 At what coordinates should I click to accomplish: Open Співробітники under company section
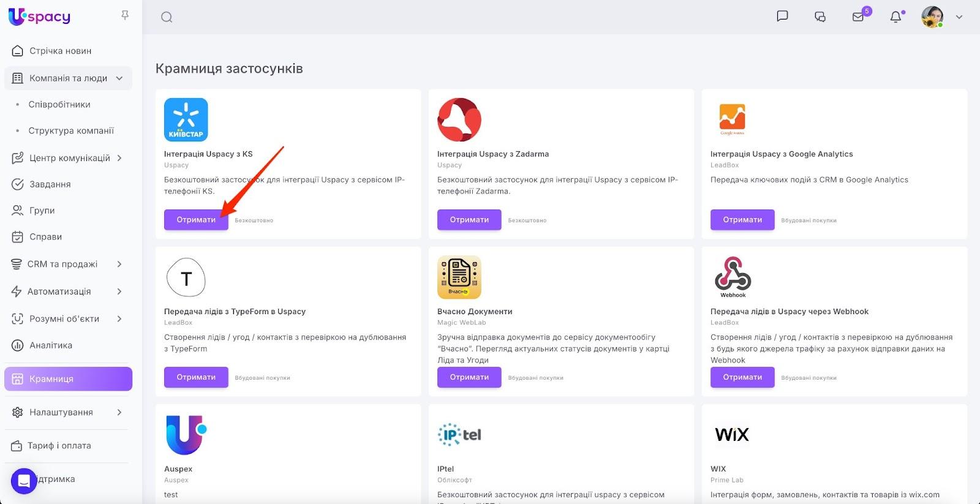(x=59, y=105)
